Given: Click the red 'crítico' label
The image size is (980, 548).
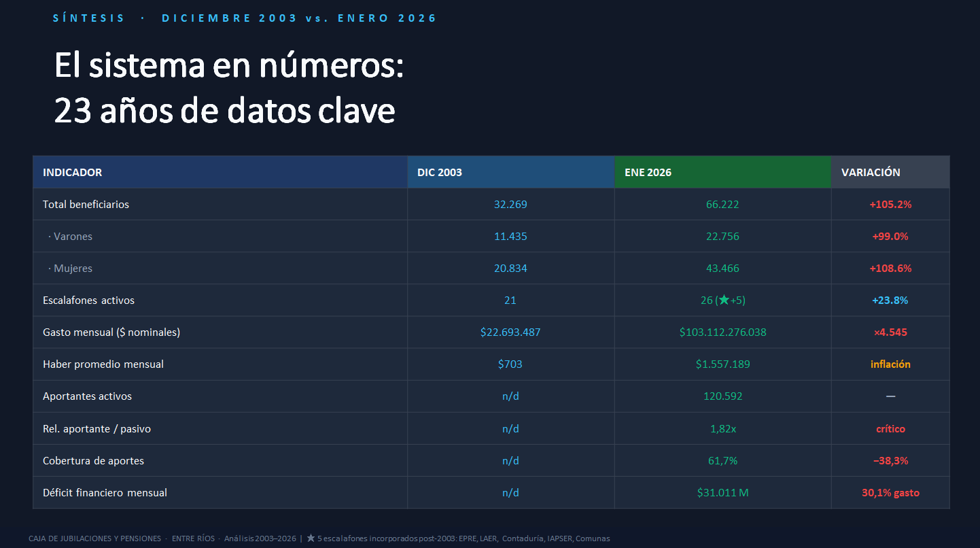Looking at the screenshot, I should pos(890,429).
